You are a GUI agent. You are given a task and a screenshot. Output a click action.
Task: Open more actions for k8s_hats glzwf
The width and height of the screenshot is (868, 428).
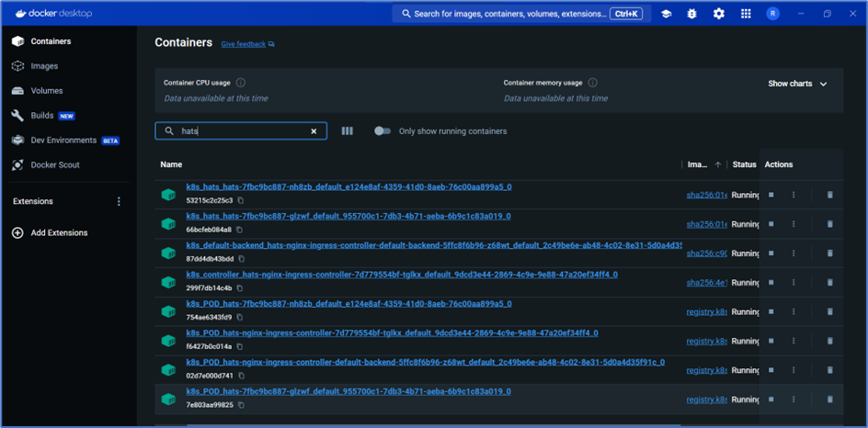794,223
